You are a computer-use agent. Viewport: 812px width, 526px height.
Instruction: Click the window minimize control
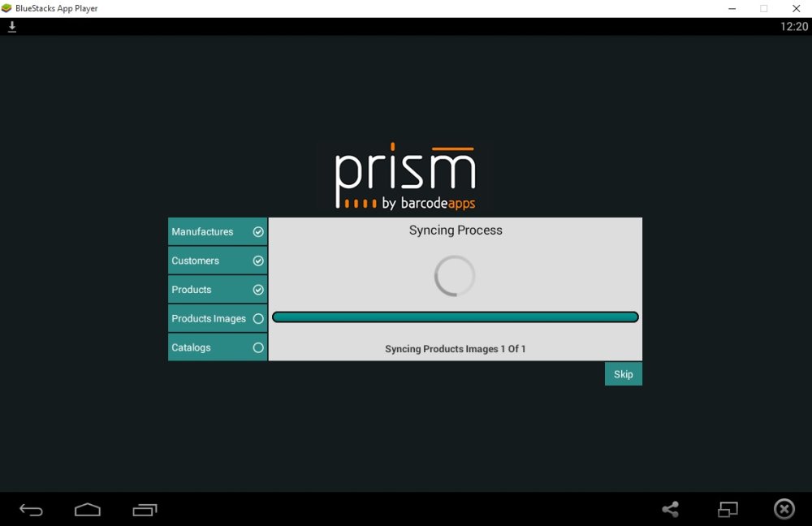click(731, 8)
